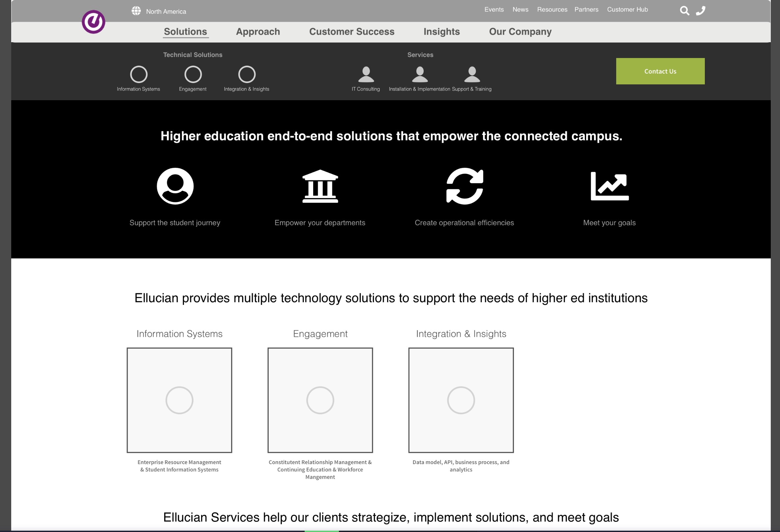Screen dimensions: 780x532
Task: Click the phone contact icon
Action: pos(701,11)
